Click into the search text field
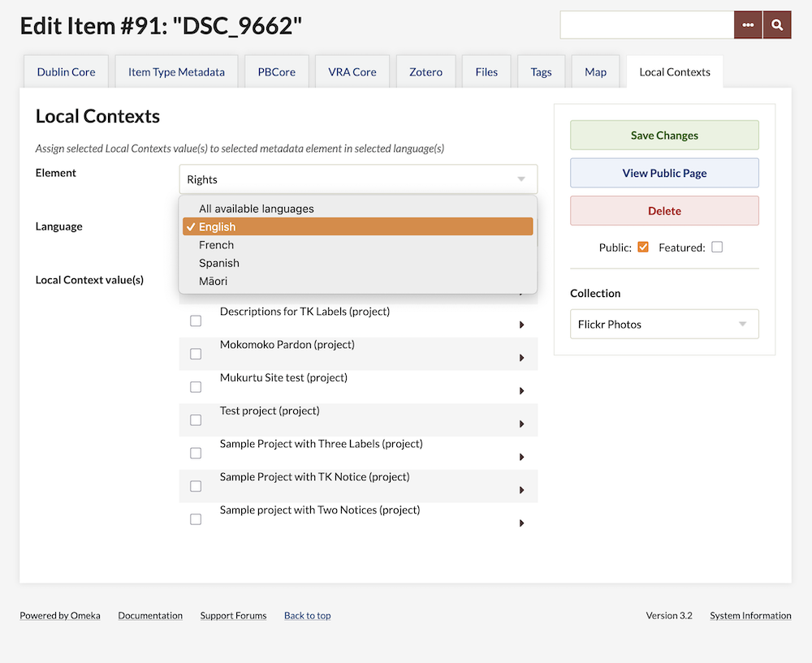Image resolution: width=812 pixels, height=663 pixels. tap(647, 25)
